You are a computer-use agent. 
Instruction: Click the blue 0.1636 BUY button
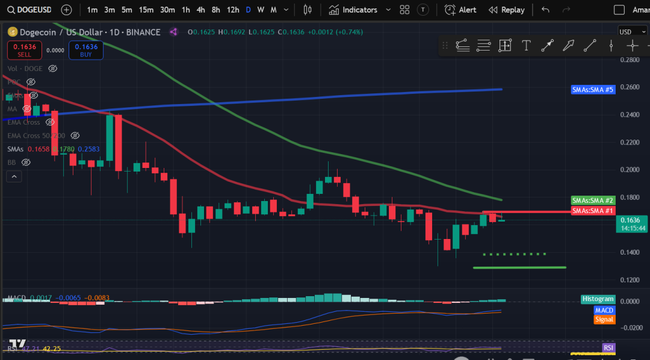86,50
